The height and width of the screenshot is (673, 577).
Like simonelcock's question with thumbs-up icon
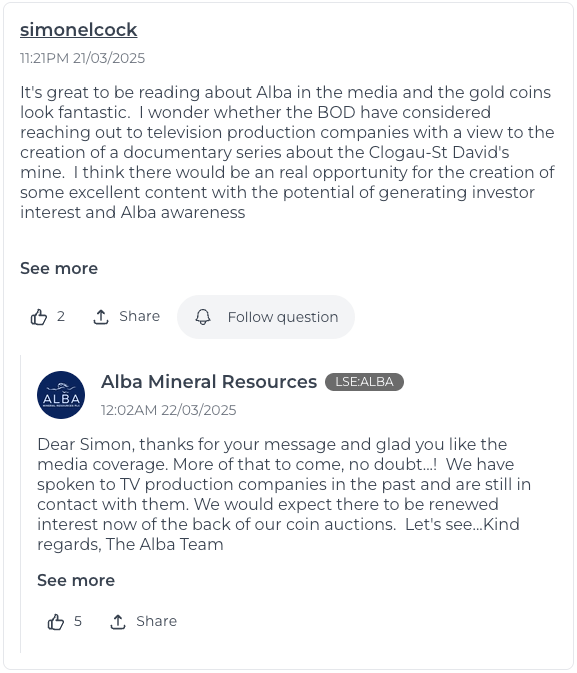click(x=39, y=317)
